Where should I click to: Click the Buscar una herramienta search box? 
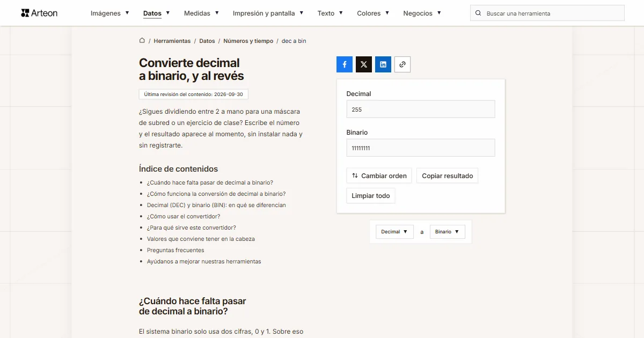(x=547, y=13)
